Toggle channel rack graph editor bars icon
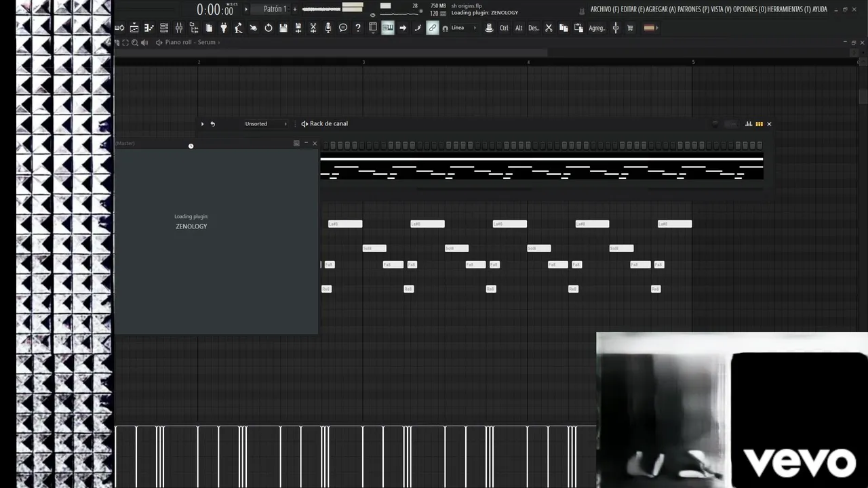The width and height of the screenshot is (868, 488). [x=749, y=124]
